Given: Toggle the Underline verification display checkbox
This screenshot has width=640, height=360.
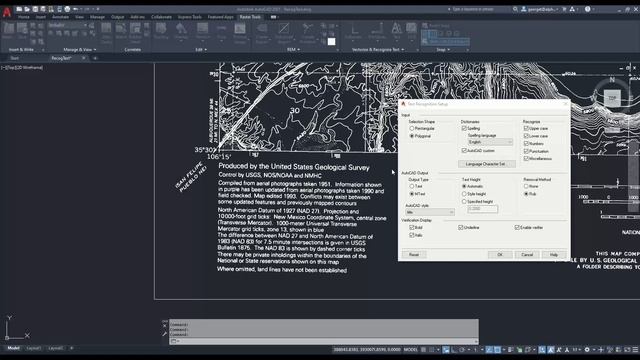Looking at the screenshot, I should pyautogui.click(x=461, y=227).
